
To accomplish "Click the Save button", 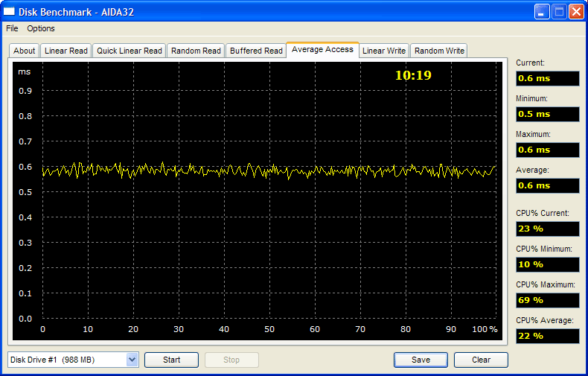I will click(x=421, y=360).
